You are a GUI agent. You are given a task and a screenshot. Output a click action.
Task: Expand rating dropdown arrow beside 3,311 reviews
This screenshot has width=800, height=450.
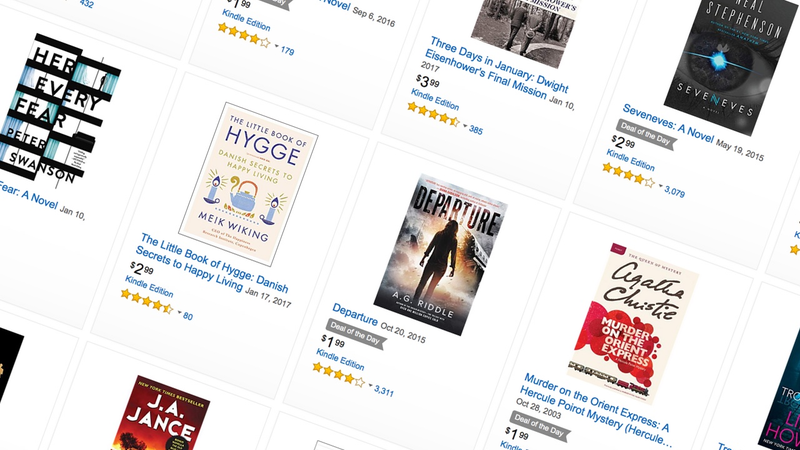point(370,386)
